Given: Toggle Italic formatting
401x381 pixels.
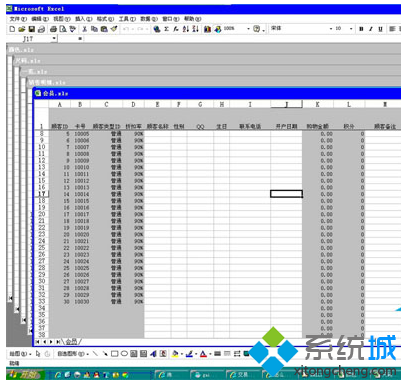Looking at the screenshot, I should pyautogui.click(x=371, y=29).
